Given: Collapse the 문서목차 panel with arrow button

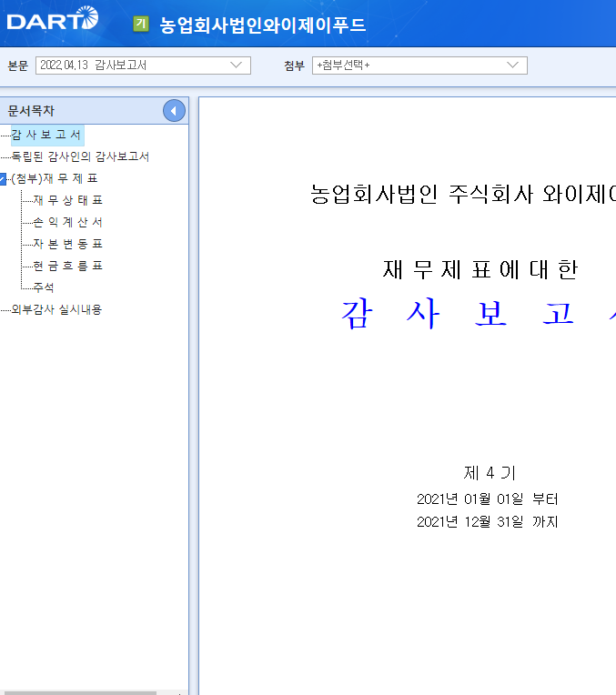Looking at the screenshot, I should pos(174,111).
